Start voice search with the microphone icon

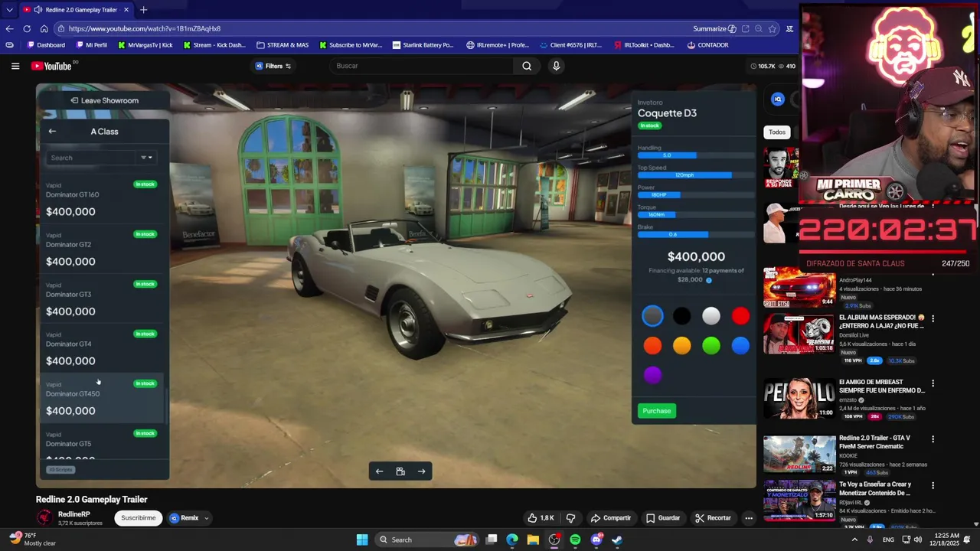557,66
